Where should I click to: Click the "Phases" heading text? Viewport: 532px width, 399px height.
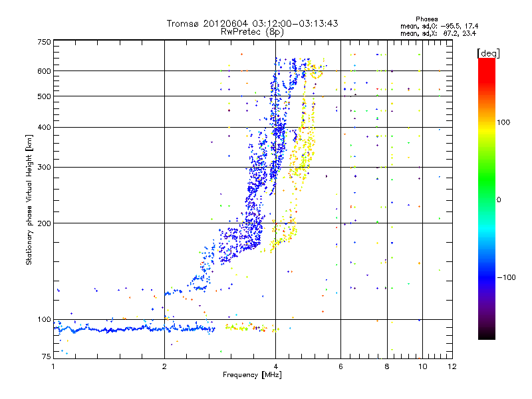tap(426, 19)
